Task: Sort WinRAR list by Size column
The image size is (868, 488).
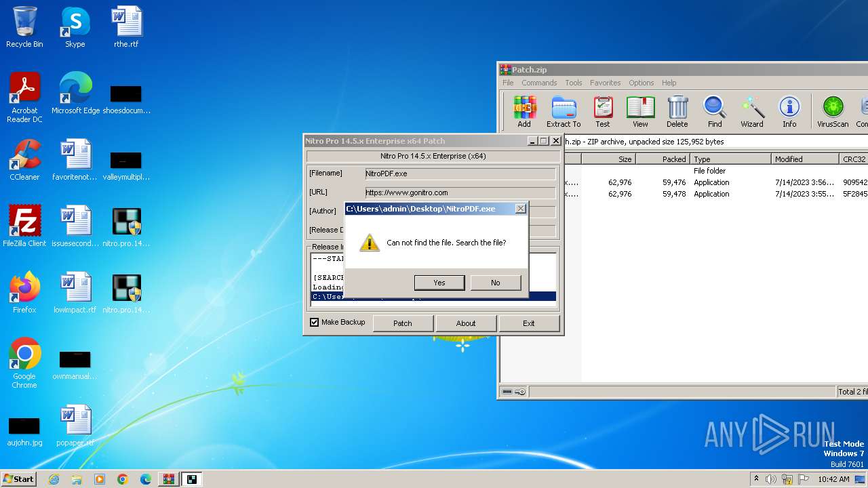Action: click(608, 159)
